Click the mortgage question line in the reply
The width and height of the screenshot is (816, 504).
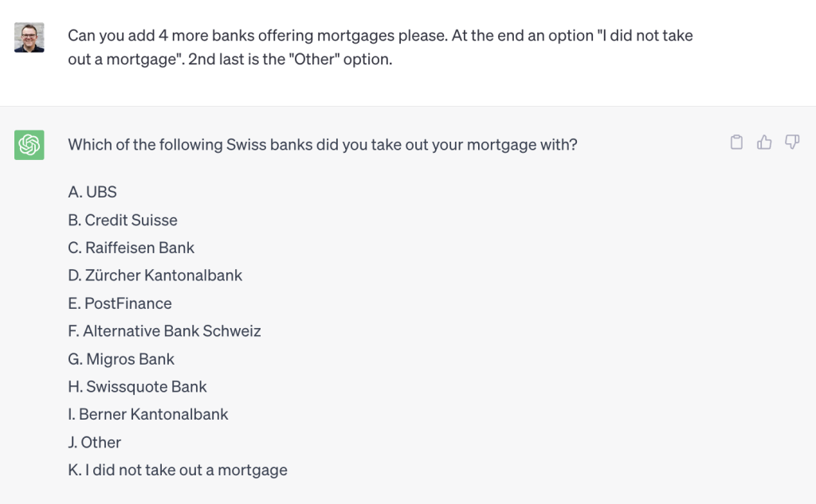[323, 145]
